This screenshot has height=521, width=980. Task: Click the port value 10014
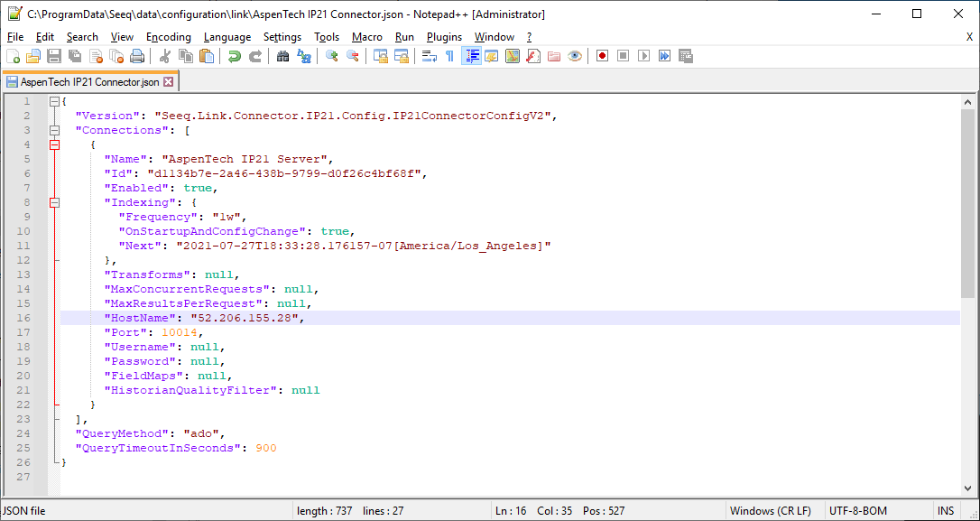pyautogui.click(x=180, y=332)
